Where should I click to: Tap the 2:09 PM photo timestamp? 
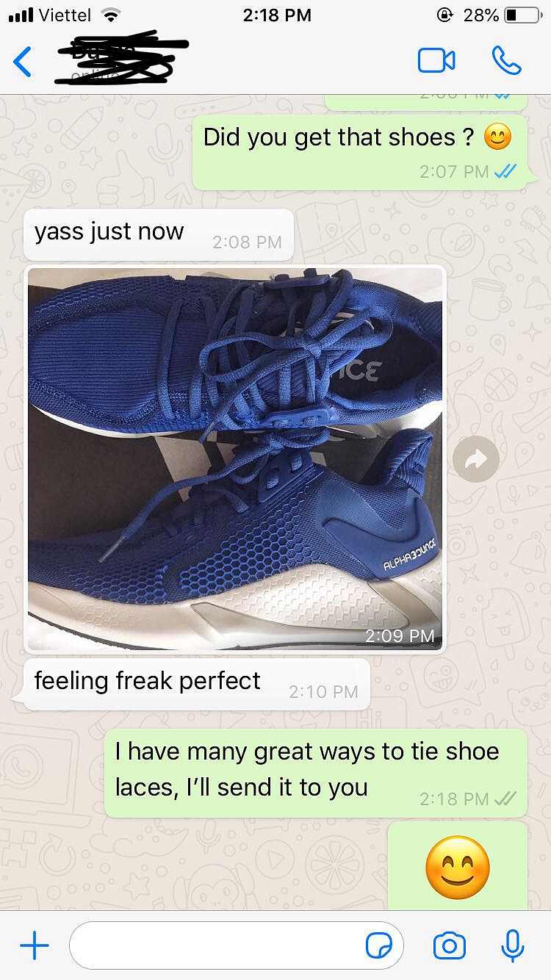coord(400,635)
